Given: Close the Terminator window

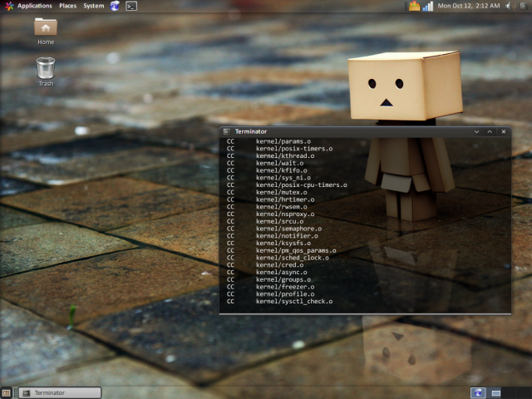Looking at the screenshot, I should [504, 131].
